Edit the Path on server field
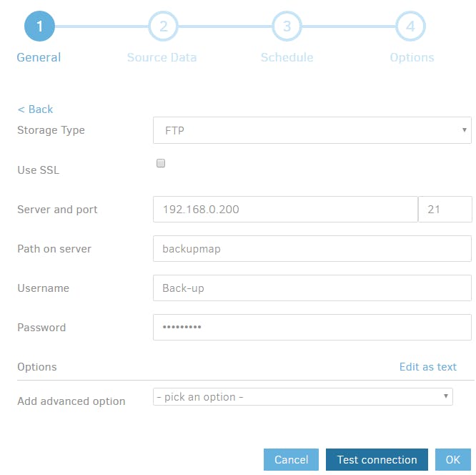 click(312, 249)
